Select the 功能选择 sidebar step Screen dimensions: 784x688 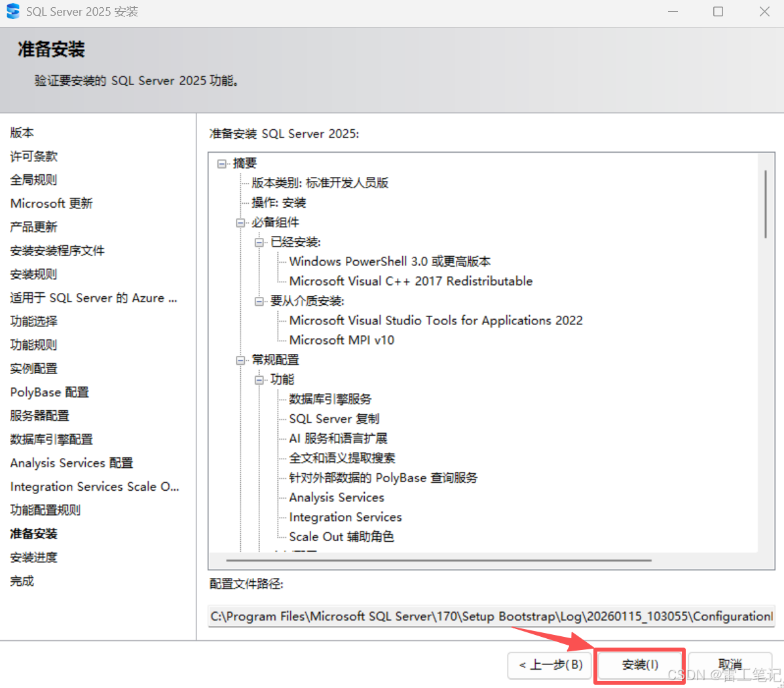pos(34,321)
